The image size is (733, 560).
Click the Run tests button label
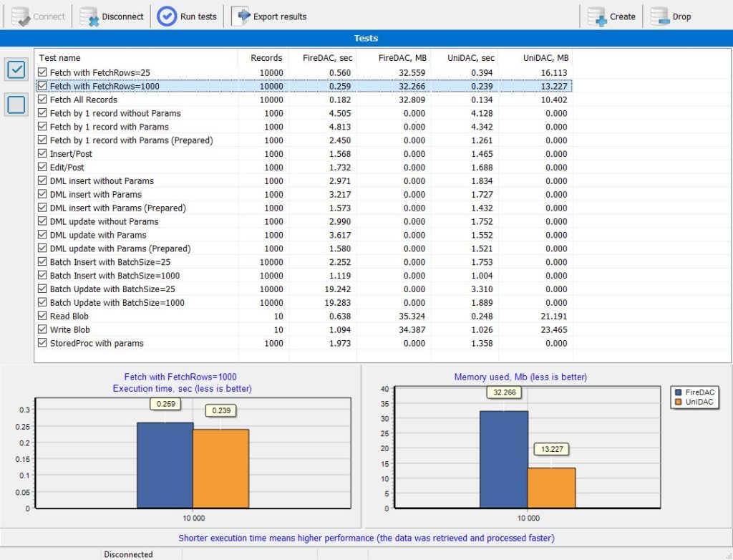point(198,17)
